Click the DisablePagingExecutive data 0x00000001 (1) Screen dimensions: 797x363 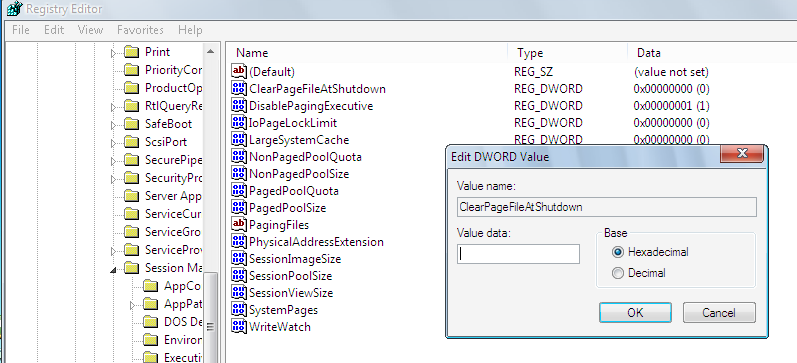click(x=671, y=106)
